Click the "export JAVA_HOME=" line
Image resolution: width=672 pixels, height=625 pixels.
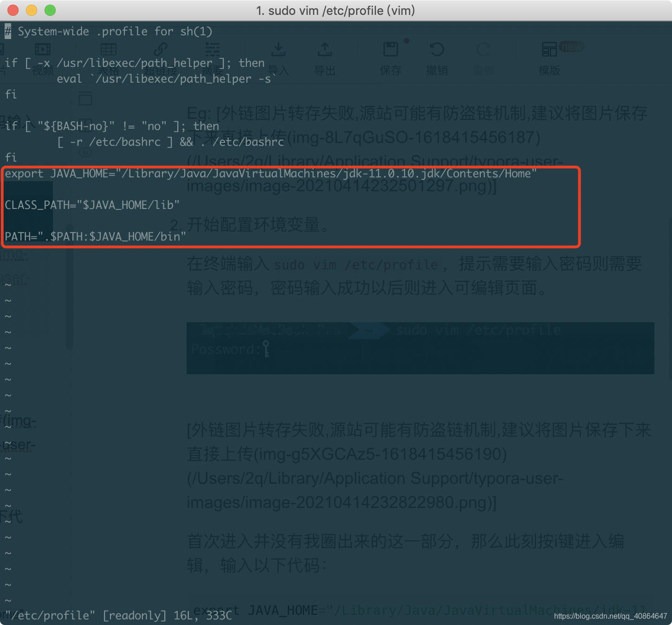271,174
